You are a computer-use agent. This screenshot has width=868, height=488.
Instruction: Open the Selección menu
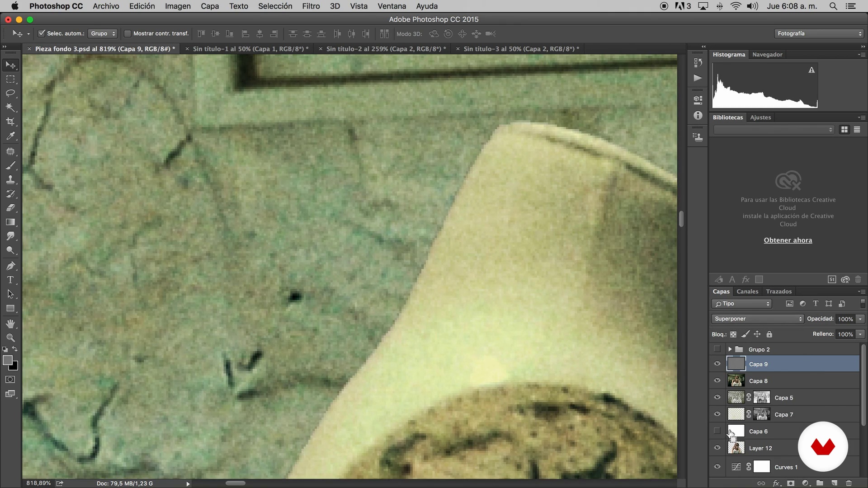click(x=275, y=6)
